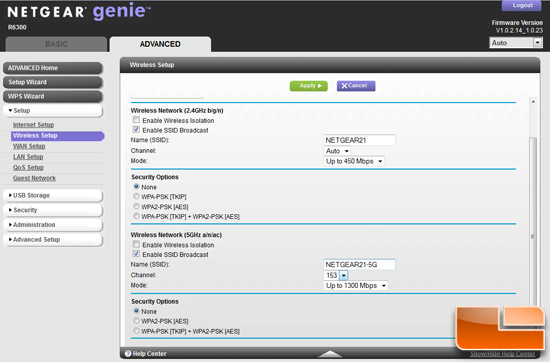This screenshot has height=362, width=550.
Task: Click the R6300 model label
Action: pos(17,27)
